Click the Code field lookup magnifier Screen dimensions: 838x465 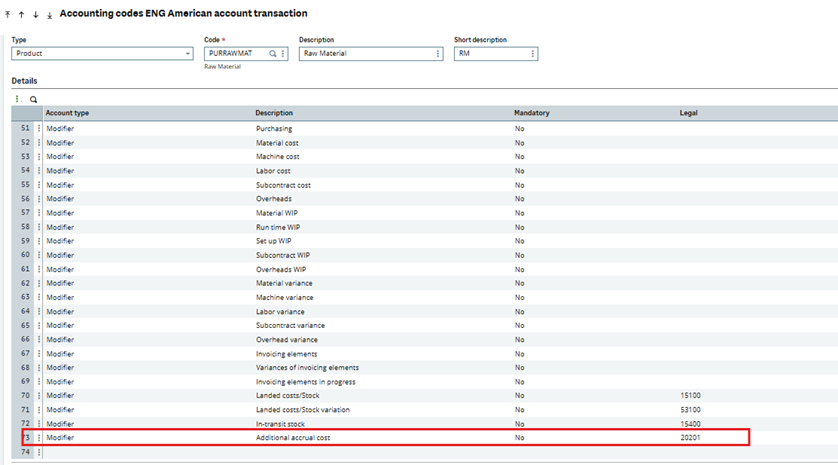pyautogui.click(x=272, y=54)
